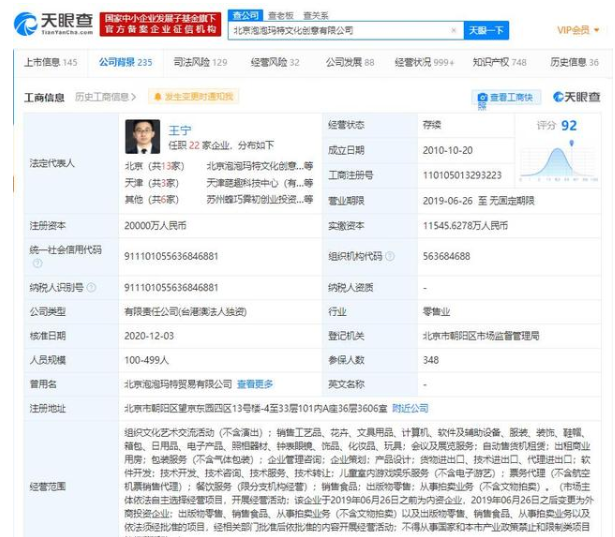Open the 公司发展 88 tab

pos(350,62)
